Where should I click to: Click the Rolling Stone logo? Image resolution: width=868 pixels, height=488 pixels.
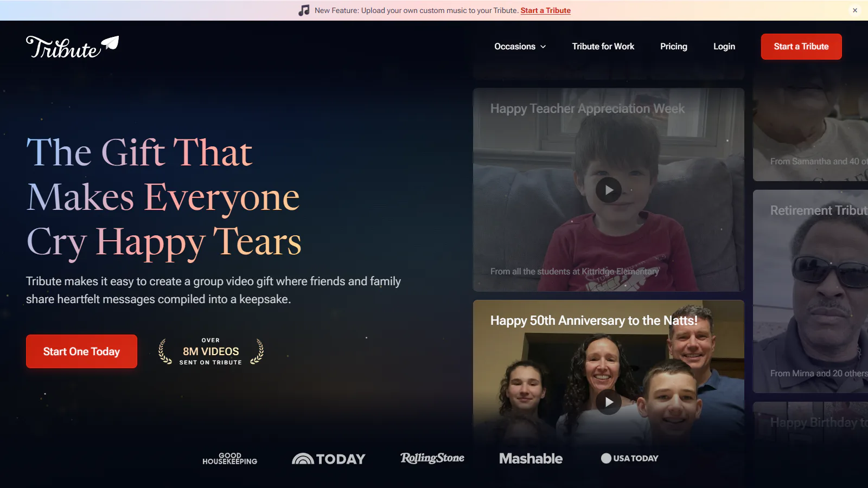(x=432, y=458)
